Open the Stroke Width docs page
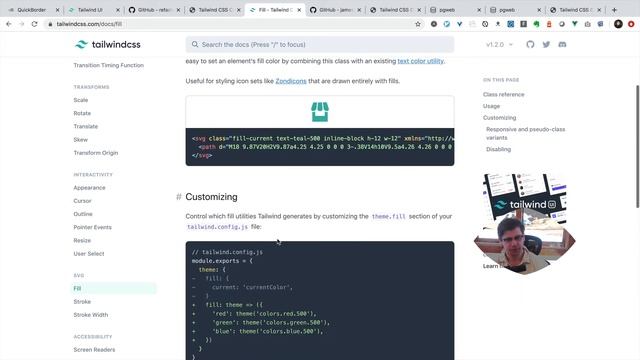Image resolution: width=640 pixels, height=360 pixels. (91, 315)
